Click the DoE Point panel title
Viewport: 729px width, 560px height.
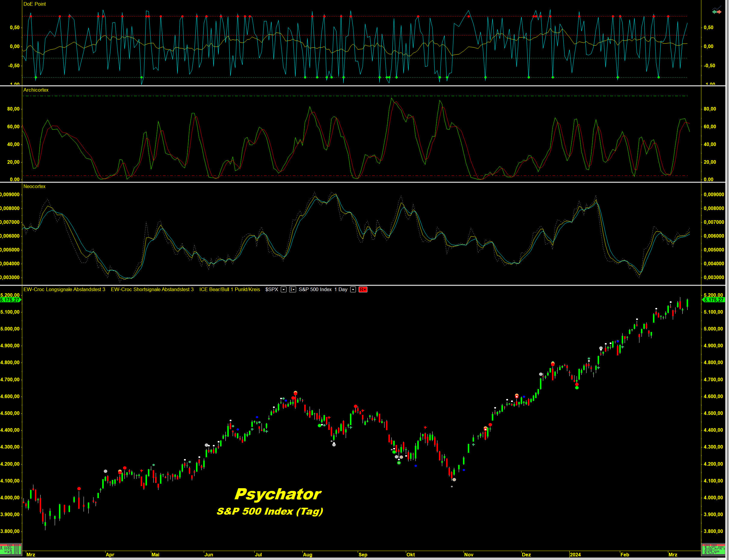34,4
